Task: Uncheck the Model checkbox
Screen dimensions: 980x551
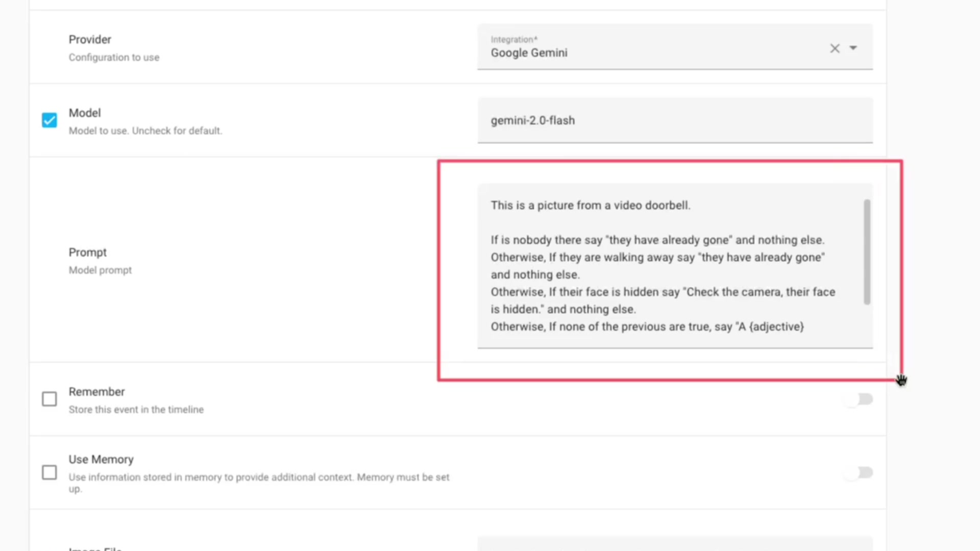Action: pyautogui.click(x=50, y=120)
